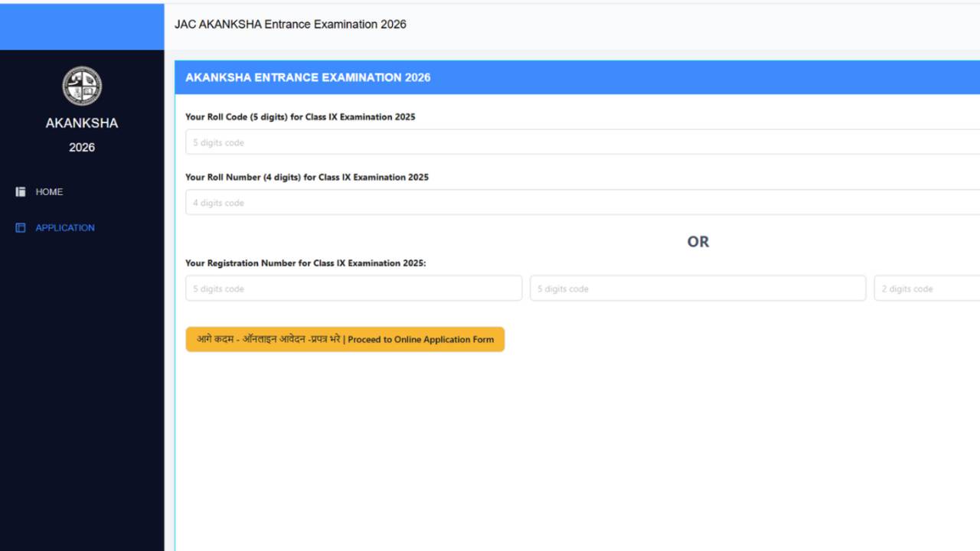This screenshot has height=551, width=980.
Task: Select the first Registration Number 5-digit field
Action: click(353, 288)
